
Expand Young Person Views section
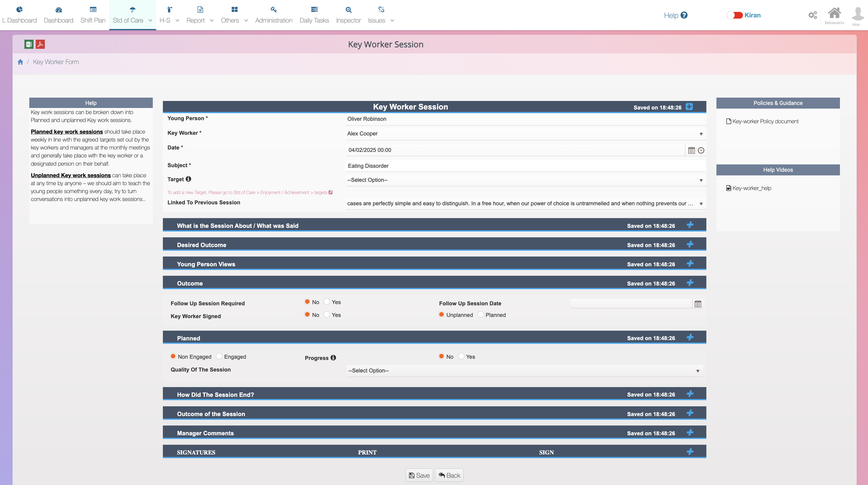click(x=690, y=263)
